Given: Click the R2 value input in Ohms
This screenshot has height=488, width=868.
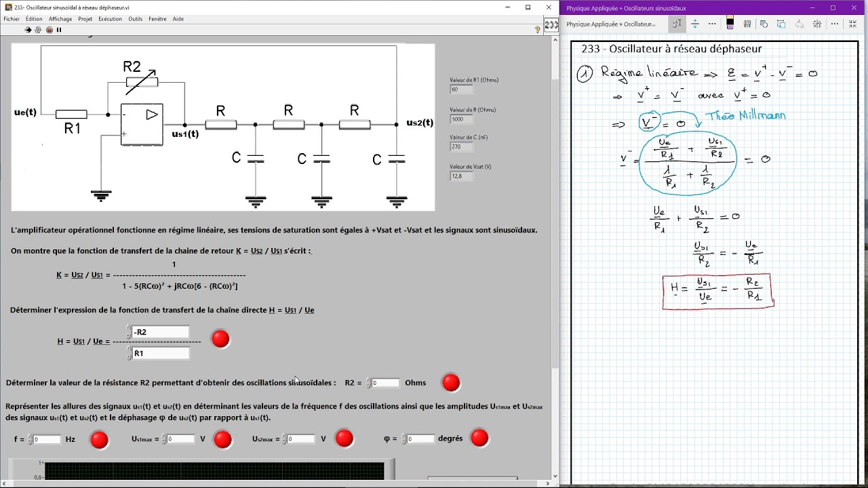Looking at the screenshot, I should [x=385, y=383].
